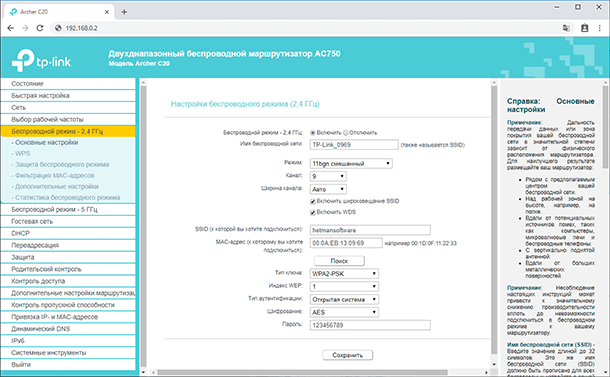610x377 pixels.
Task: Select the Включить radio button
Action: point(312,133)
